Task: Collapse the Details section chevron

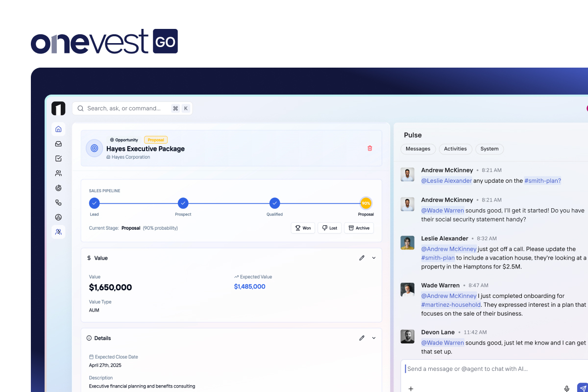Action: pyautogui.click(x=374, y=338)
